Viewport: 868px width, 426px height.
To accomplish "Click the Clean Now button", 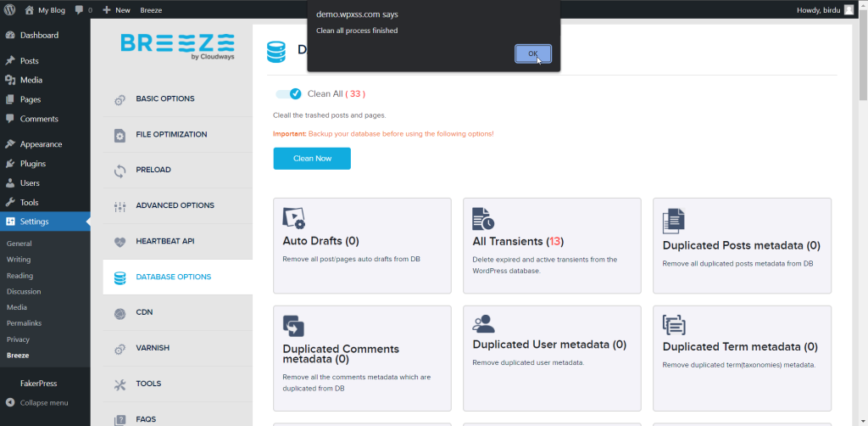I will point(312,159).
